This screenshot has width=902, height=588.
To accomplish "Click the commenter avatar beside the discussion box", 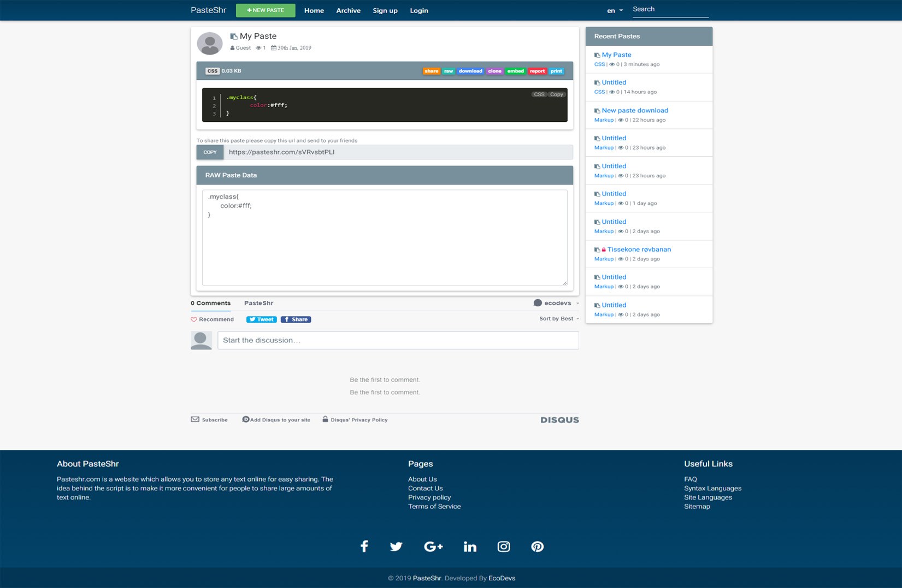I will (x=201, y=340).
